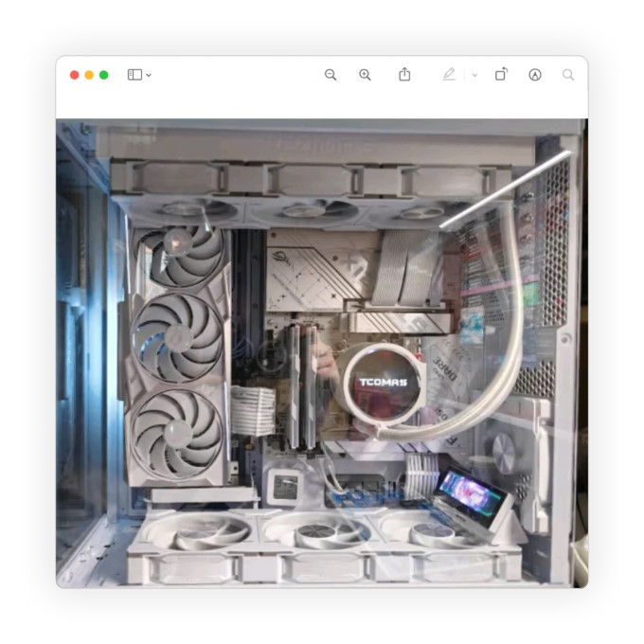Click the sidebar view icon
The image size is (644, 644).
(x=134, y=75)
